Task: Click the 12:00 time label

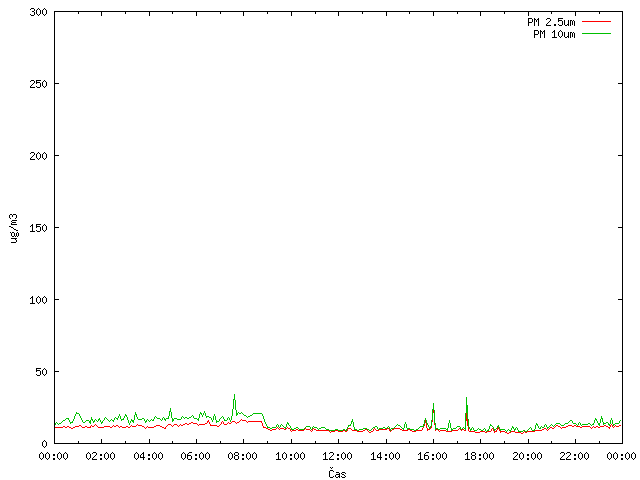Action: (x=338, y=456)
